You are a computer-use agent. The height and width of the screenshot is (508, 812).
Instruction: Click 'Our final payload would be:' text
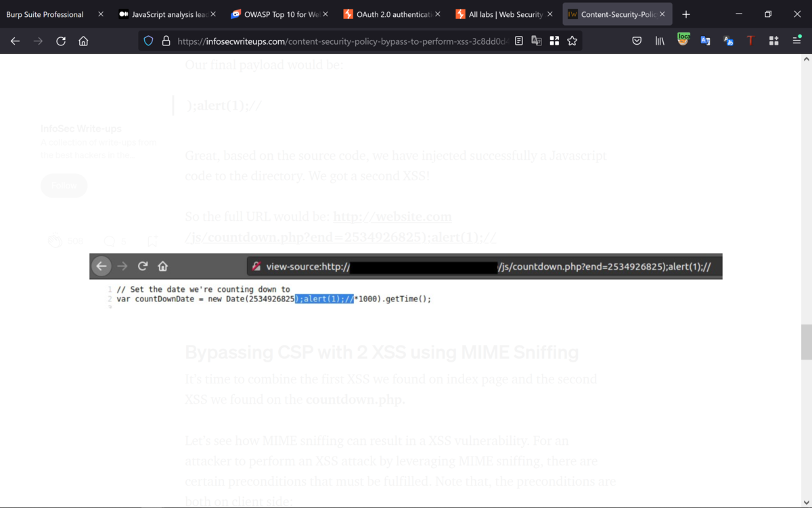tap(265, 65)
